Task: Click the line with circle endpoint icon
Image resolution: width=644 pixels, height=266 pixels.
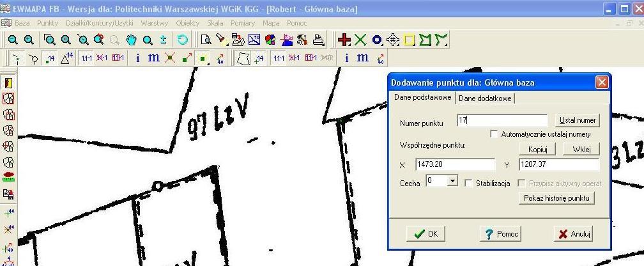Action: pos(33,58)
